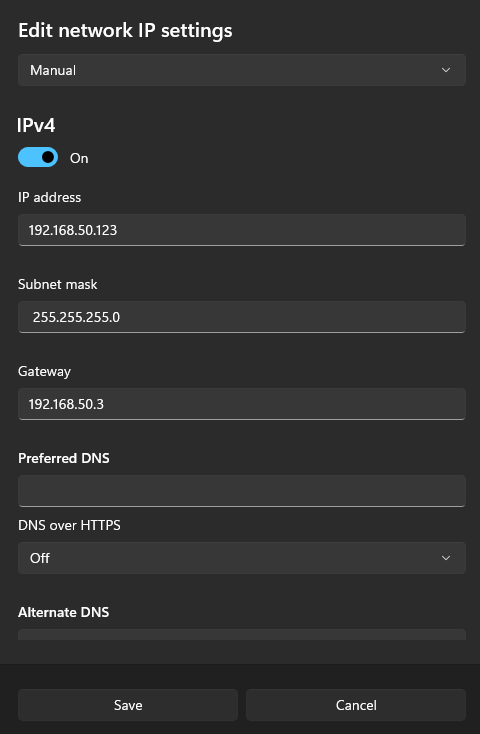Click the IP address label text
480x734 pixels.
[x=49, y=198]
